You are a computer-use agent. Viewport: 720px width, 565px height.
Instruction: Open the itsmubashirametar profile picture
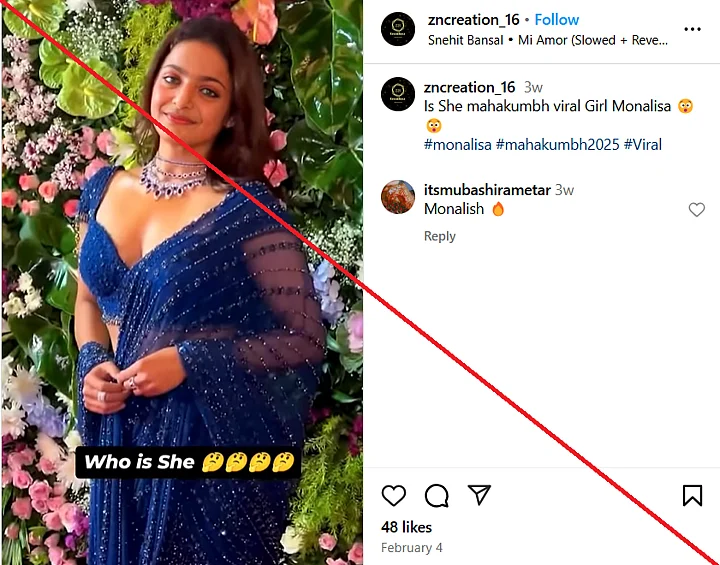tap(398, 197)
